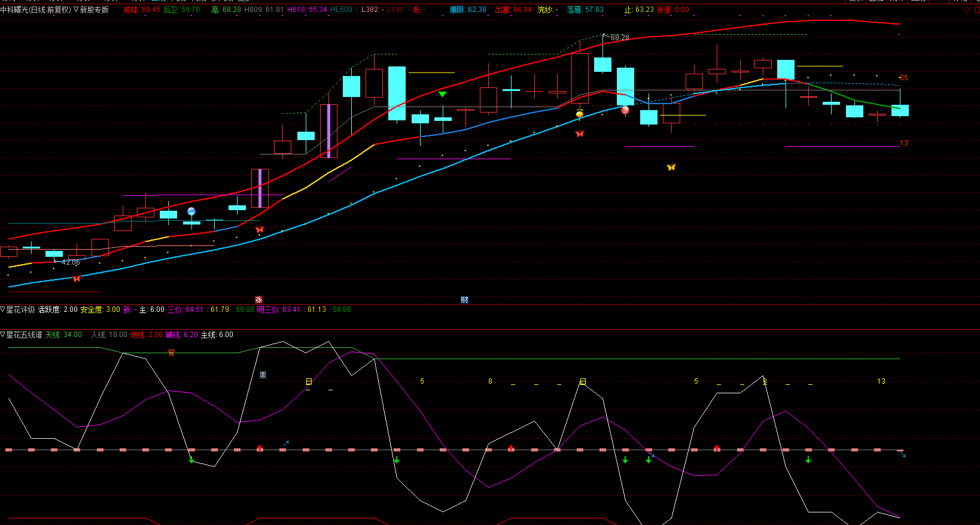Click the yellow ball signal marker
Viewport: 980px width, 525px height.
coord(579,114)
